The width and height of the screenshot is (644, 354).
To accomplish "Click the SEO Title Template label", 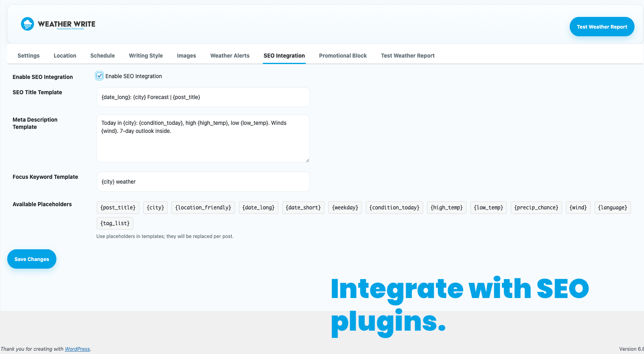I will point(37,92).
